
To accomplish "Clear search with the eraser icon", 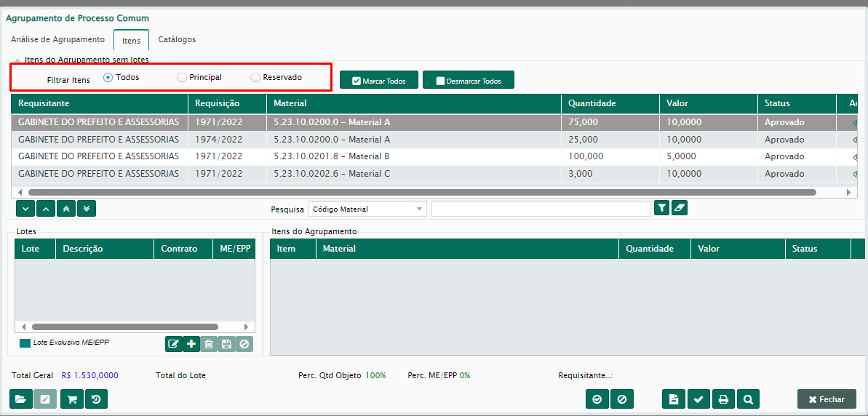I will pyautogui.click(x=680, y=209).
